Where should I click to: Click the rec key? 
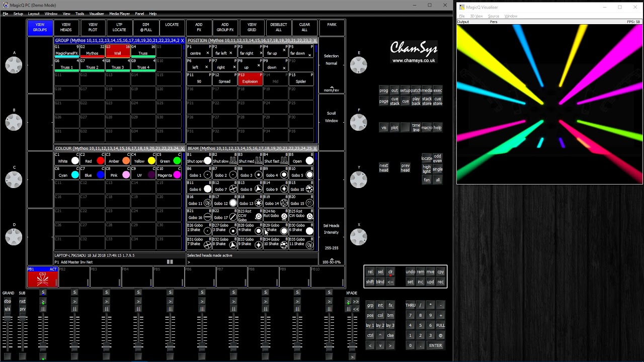click(x=441, y=282)
